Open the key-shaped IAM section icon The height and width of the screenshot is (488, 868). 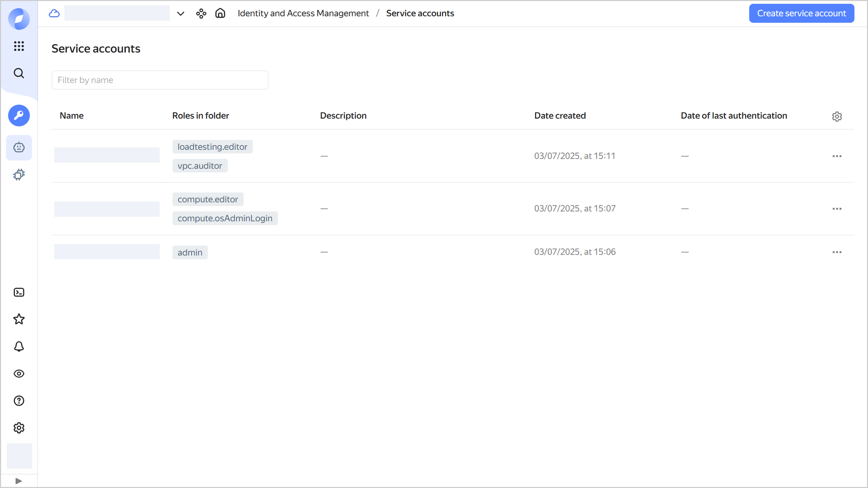[x=19, y=116]
